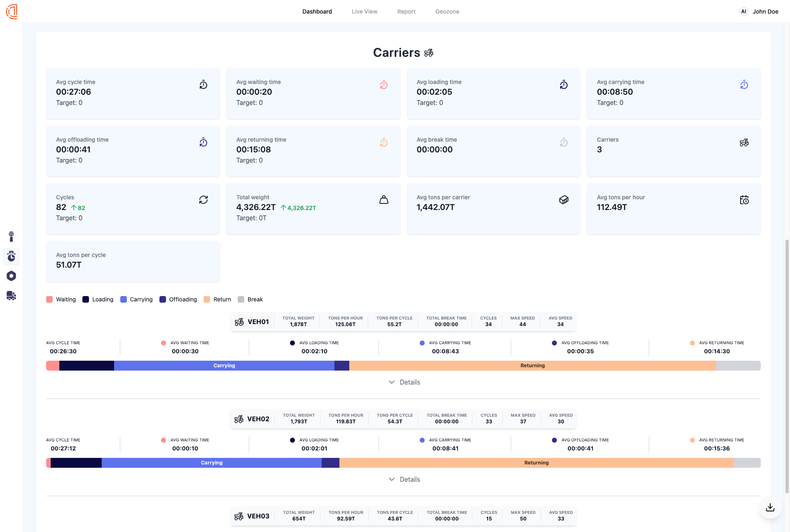The image size is (790, 532).
Task: Click the app logo in top-left corner
Action: (x=12, y=12)
